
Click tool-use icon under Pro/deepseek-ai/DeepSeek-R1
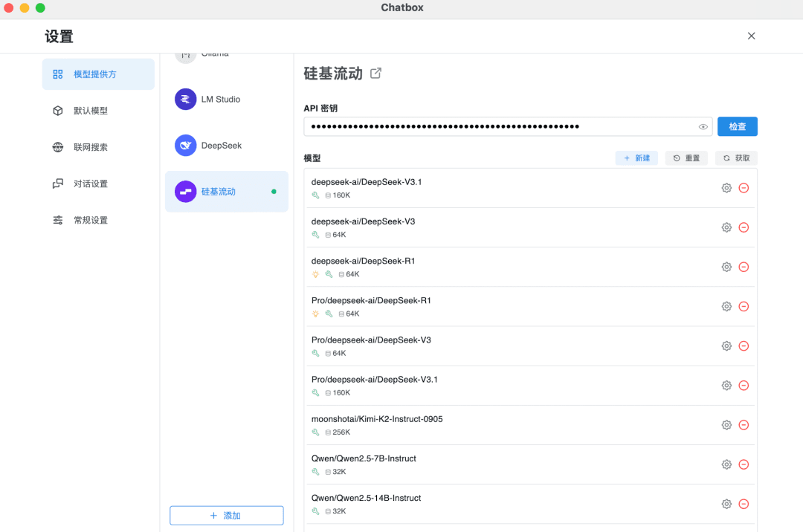(x=329, y=314)
